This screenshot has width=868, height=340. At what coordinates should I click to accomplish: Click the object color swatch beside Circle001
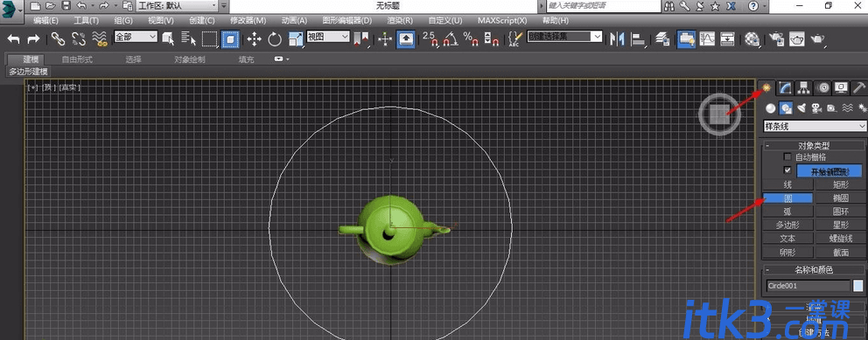pyautogui.click(x=858, y=286)
